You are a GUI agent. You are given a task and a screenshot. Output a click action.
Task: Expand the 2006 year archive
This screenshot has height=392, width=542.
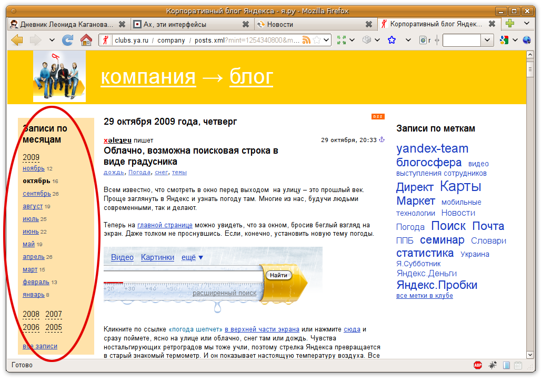point(31,327)
